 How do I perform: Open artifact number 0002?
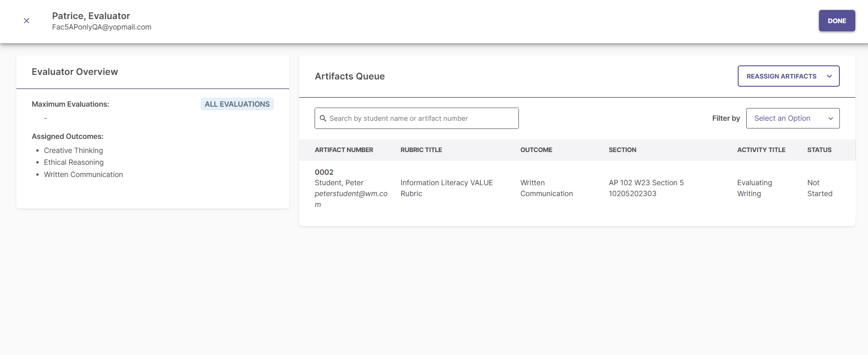pos(324,172)
